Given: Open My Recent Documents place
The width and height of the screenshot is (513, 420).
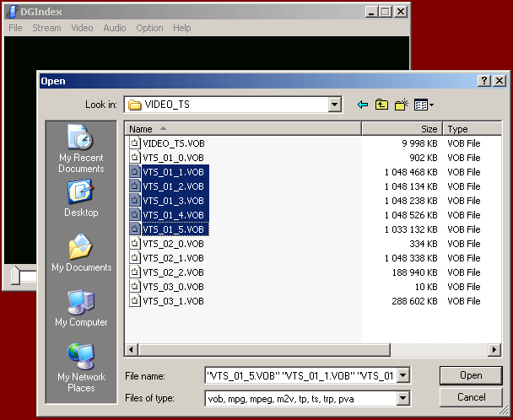Looking at the screenshot, I should [x=81, y=148].
